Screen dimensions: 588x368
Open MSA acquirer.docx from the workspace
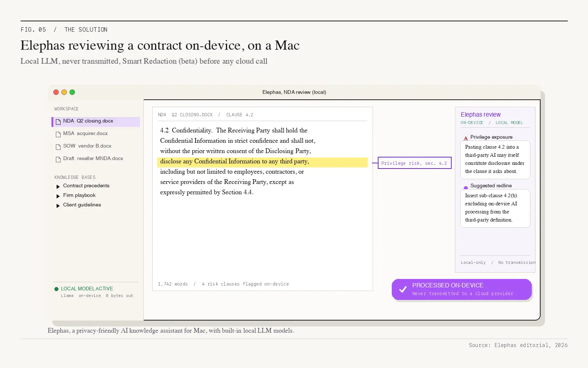click(85, 134)
